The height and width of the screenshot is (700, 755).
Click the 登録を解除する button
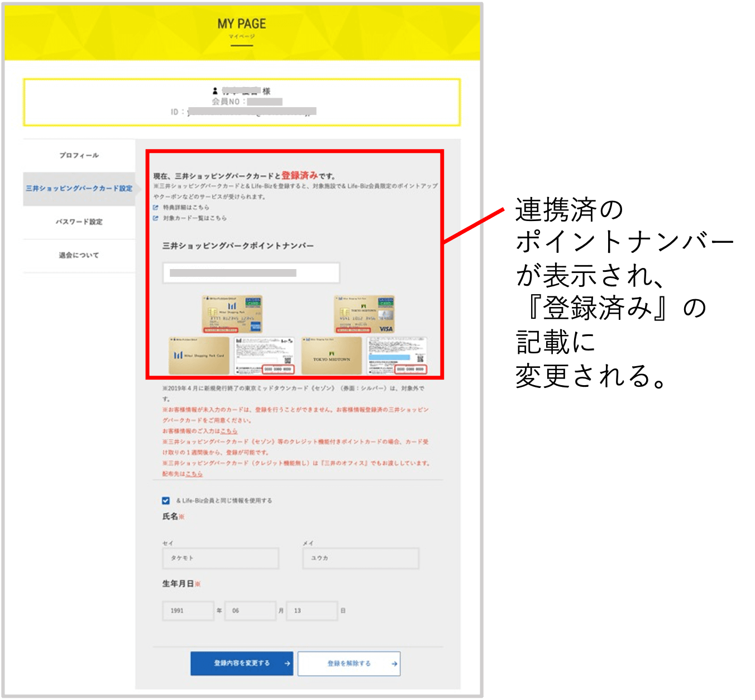coord(349,663)
